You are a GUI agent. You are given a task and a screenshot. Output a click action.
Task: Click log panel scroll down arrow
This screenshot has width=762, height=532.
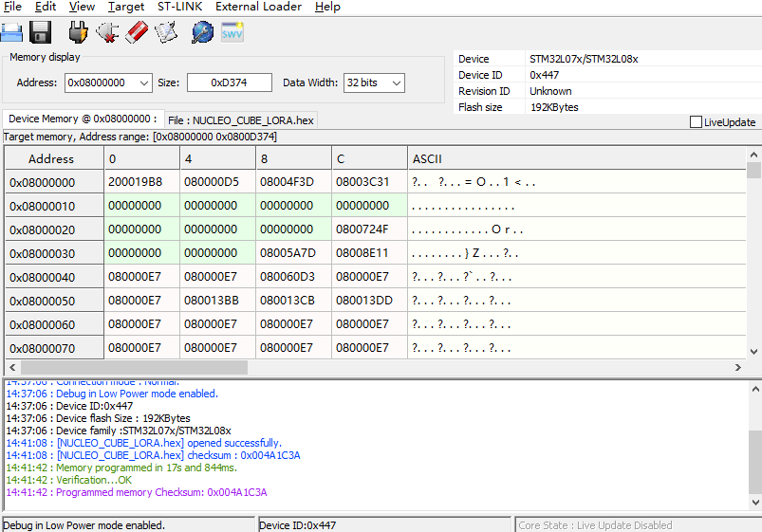(755, 502)
